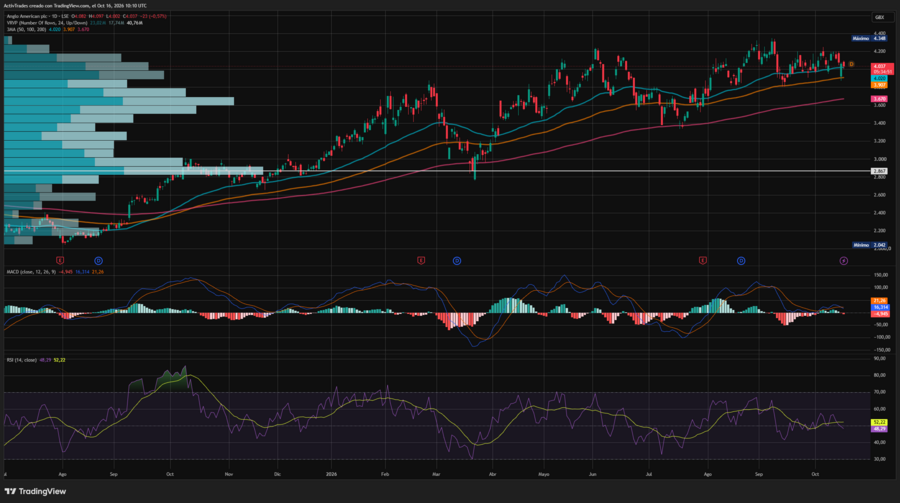Click the Máximo 4.348 price label
This screenshot has width=900, height=503.
[870, 38]
